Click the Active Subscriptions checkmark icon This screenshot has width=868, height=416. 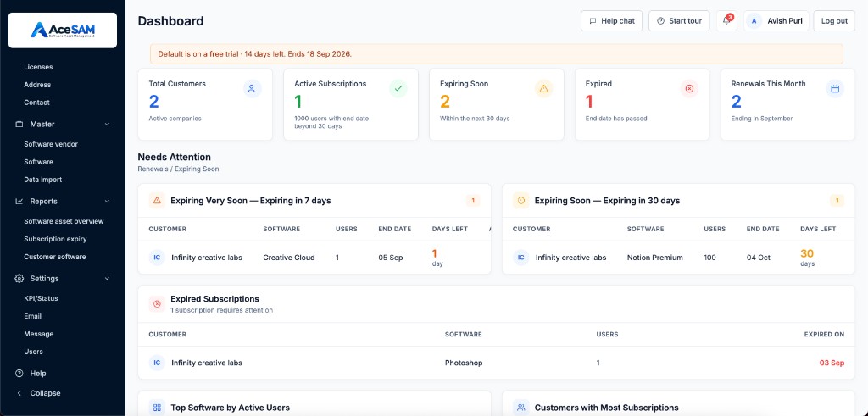[x=398, y=88]
